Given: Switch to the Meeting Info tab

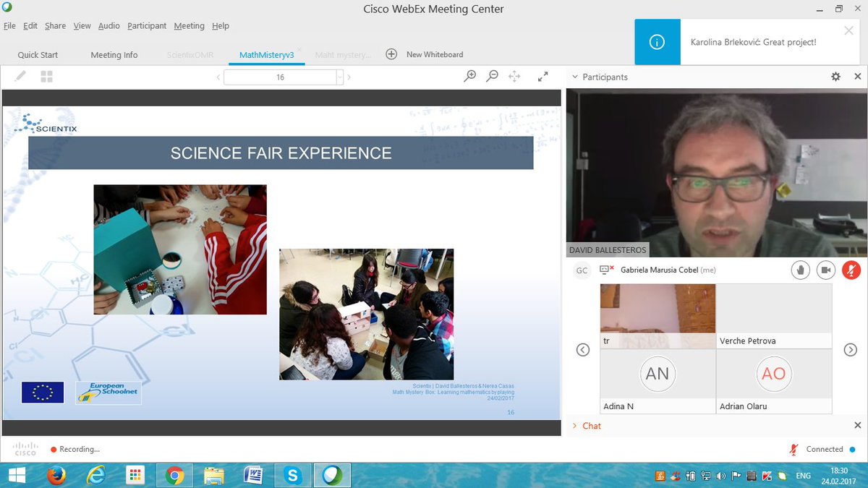Looking at the screenshot, I should [x=114, y=54].
